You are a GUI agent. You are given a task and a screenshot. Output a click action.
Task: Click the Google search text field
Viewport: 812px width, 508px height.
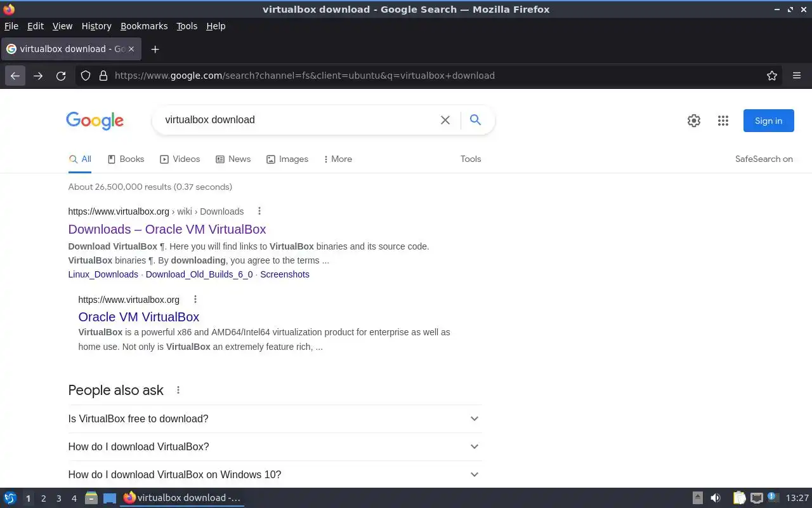click(297, 119)
